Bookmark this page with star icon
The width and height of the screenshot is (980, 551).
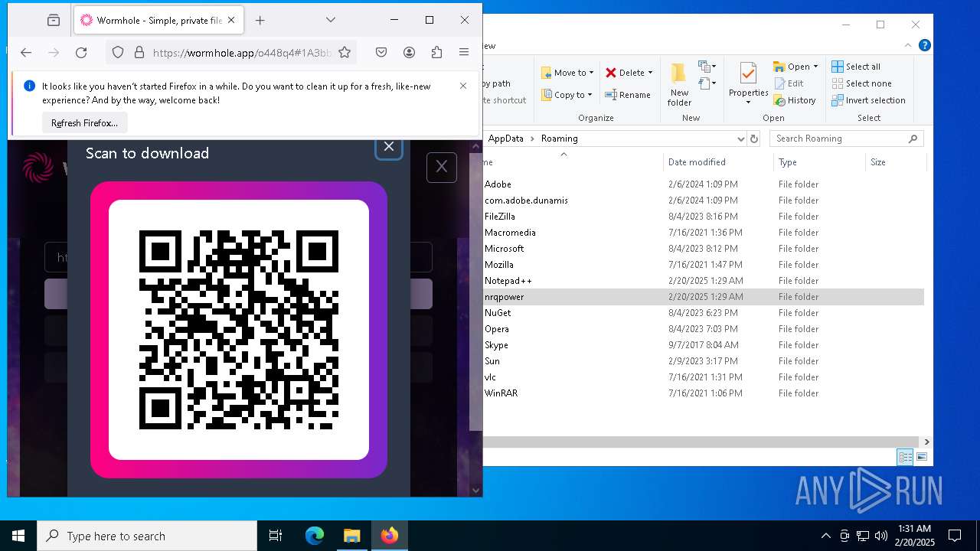345,52
